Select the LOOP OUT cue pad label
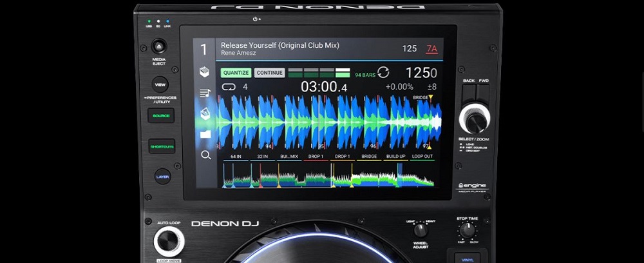644x263 pixels. coord(422,157)
